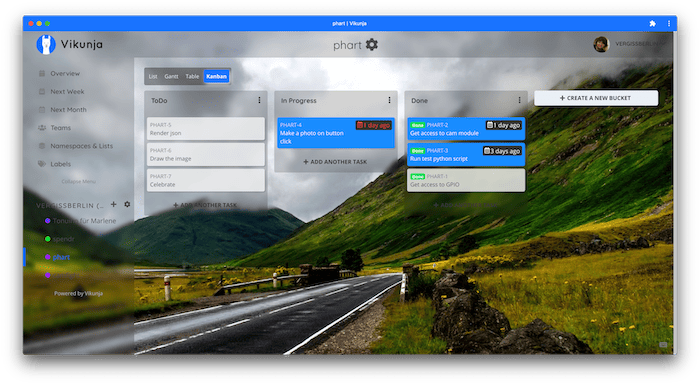Expand the VERGISSBERLIN namespace

tap(70, 205)
